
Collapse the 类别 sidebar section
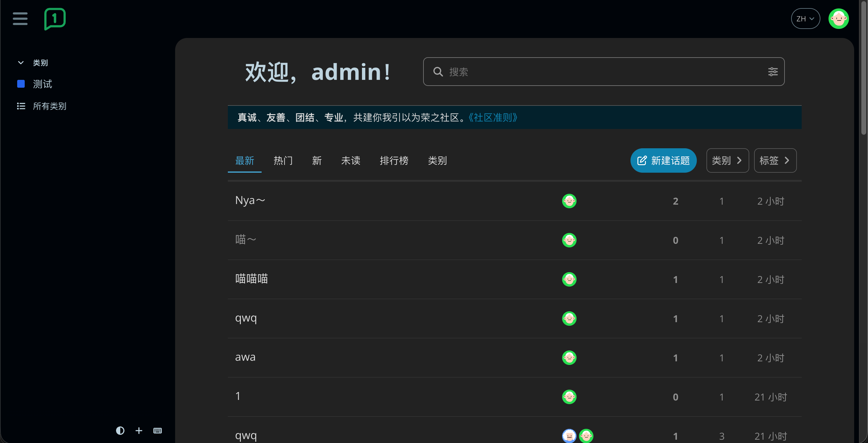click(20, 63)
